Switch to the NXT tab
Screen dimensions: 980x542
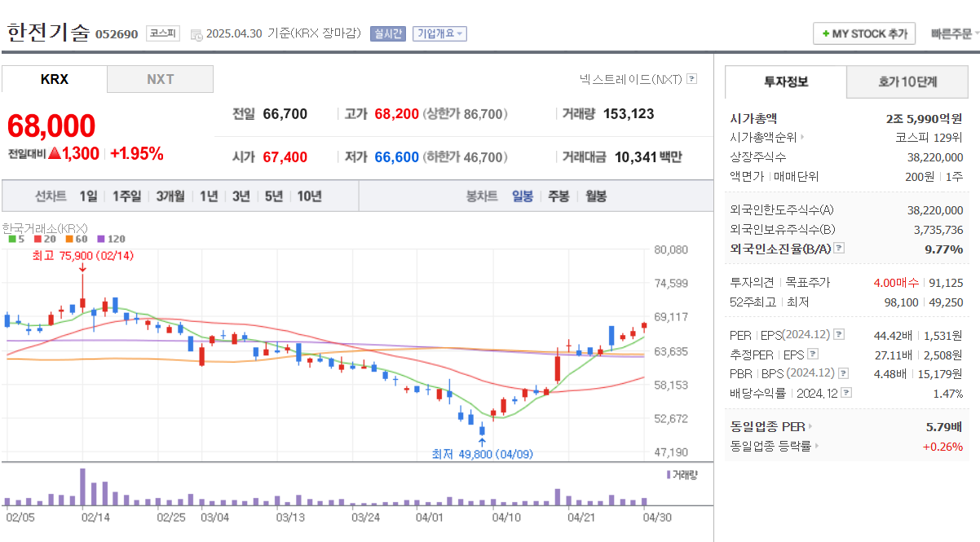click(160, 78)
